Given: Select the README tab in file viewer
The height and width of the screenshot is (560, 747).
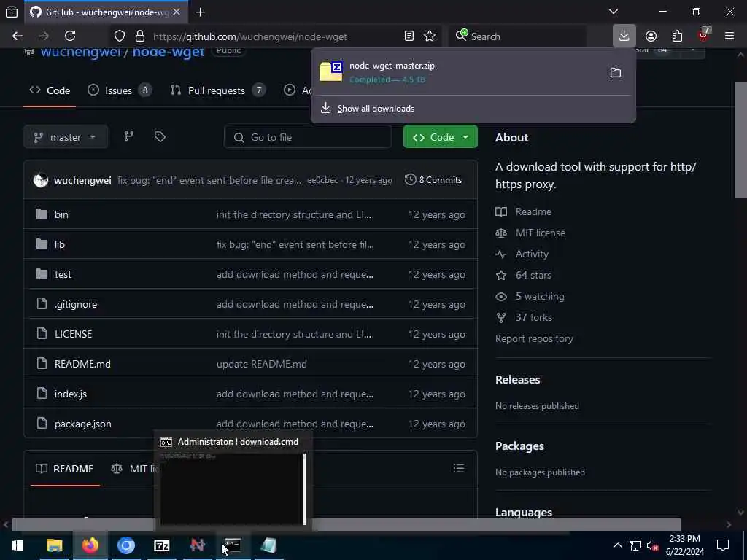Looking at the screenshot, I should pos(65,469).
